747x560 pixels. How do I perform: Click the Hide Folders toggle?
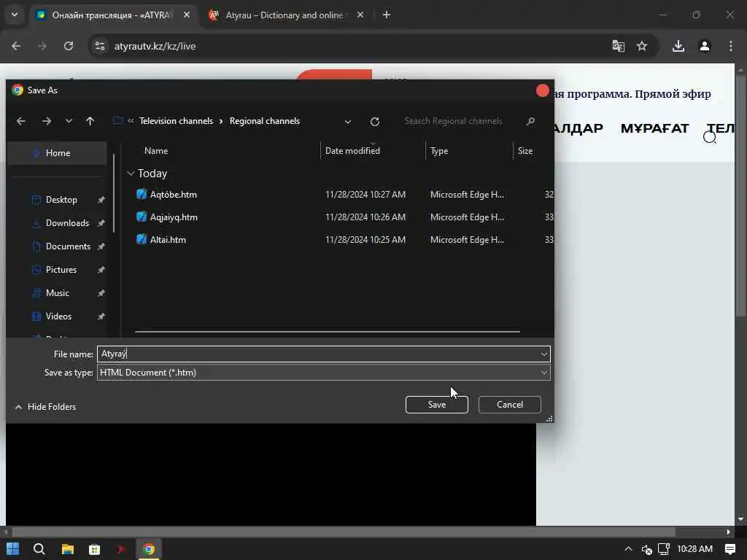click(x=45, y=407)
